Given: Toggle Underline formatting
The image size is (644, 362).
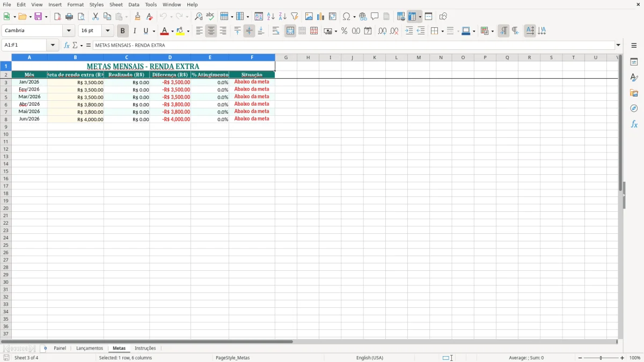Looking at the screenshot, I should 145,31.
